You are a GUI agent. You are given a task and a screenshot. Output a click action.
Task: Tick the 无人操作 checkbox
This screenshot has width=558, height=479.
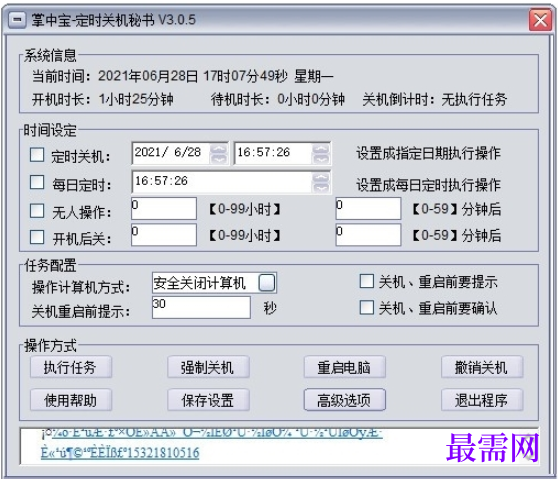coord(37,211)
